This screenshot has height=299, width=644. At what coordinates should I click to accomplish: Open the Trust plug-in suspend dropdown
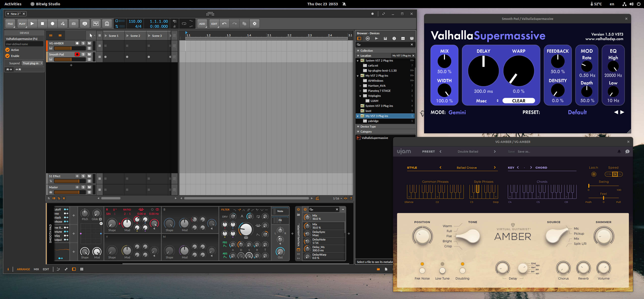click(33, 63)
